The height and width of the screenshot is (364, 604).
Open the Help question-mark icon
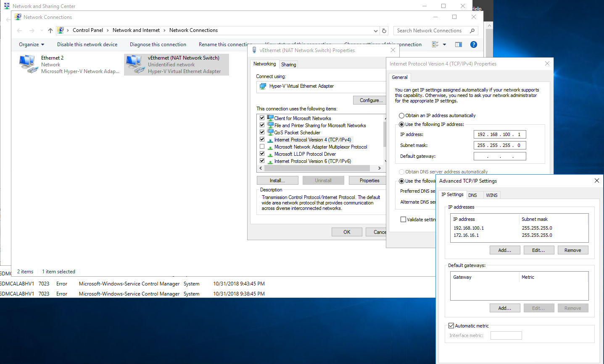coord(474,45)
